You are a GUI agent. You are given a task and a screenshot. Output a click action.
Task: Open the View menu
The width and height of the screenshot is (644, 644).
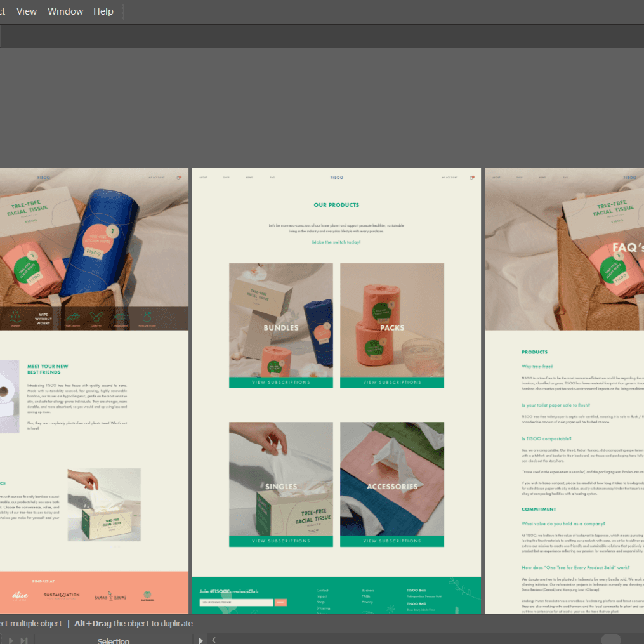click(26, 11)
